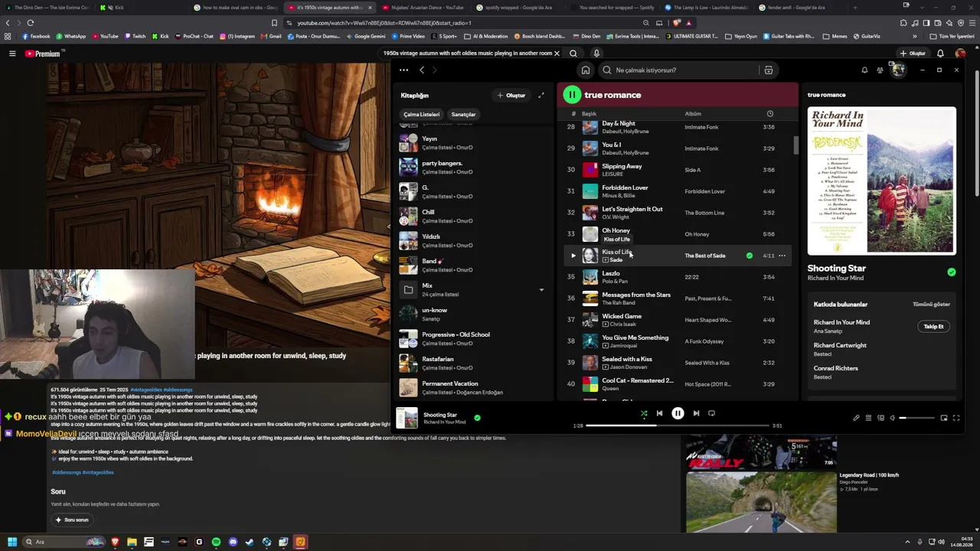Start YouTube voice search

point(596,54)
